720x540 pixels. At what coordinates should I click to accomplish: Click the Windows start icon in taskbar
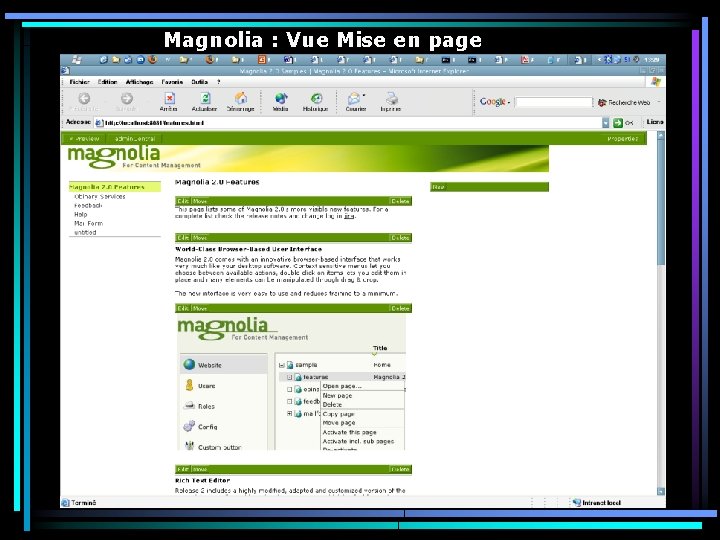click(x=77, y=60)
